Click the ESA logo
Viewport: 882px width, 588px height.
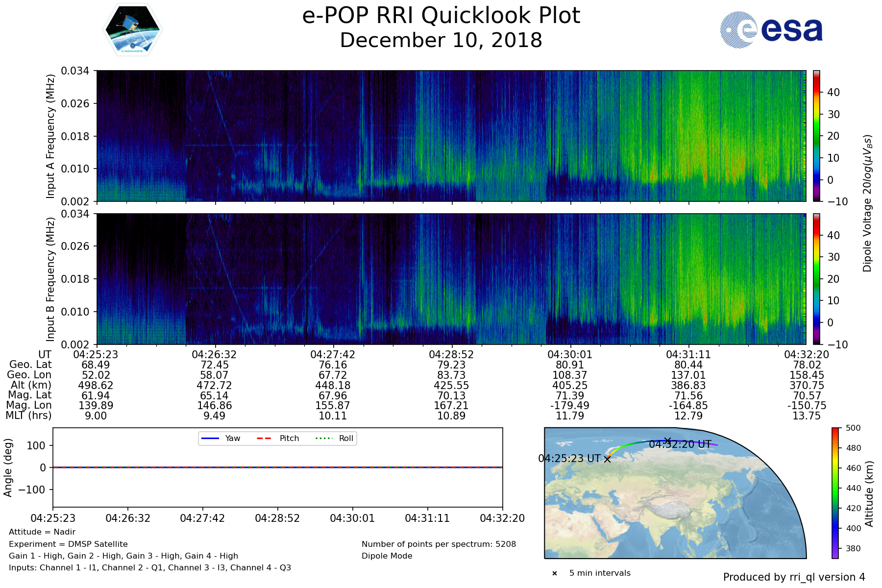(x=771, y=30)
